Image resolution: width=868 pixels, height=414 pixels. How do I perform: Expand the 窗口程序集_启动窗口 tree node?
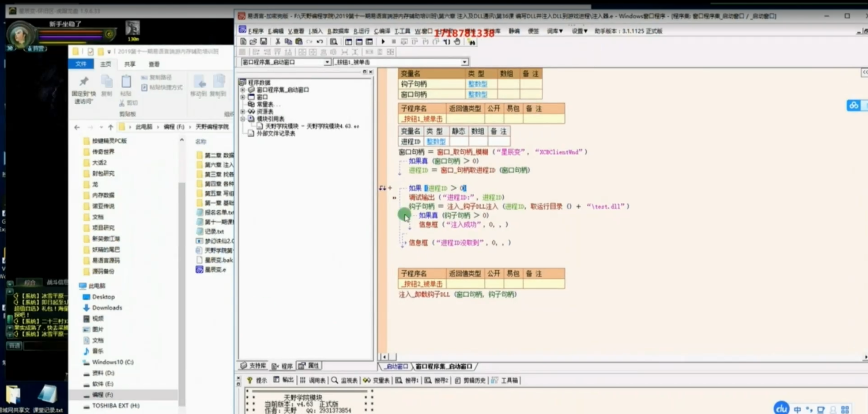coord(243,90)
